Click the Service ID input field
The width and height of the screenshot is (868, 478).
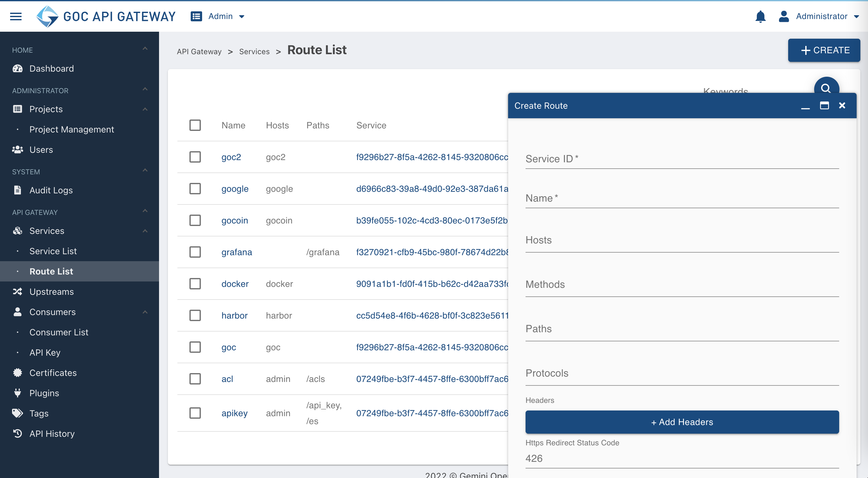coord(682,158)
